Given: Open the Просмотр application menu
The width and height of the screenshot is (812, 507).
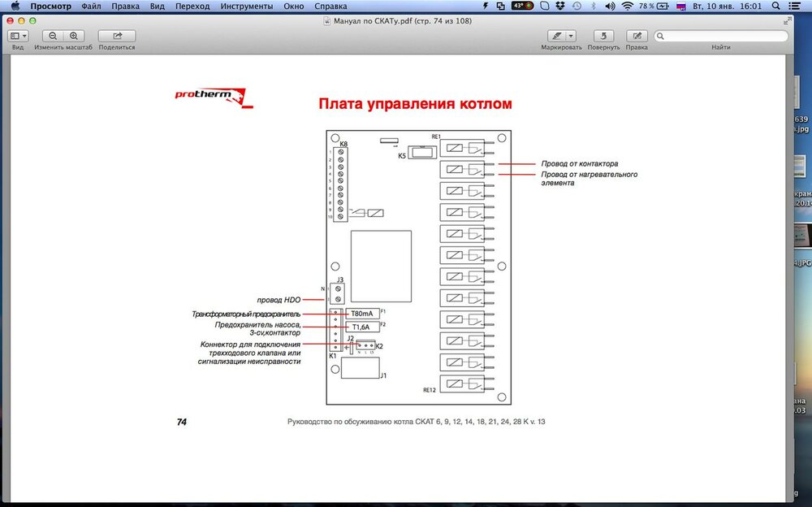Looking at the screenshot, I should [x=50, y=6].
